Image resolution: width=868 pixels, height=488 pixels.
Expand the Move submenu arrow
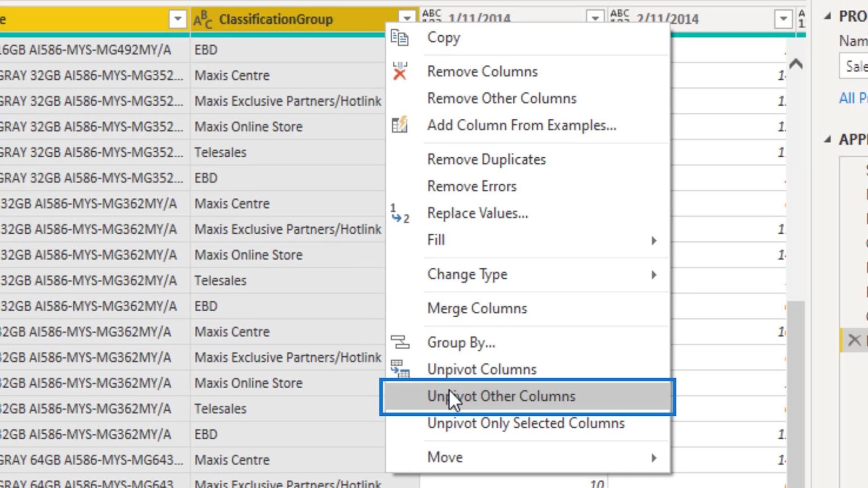[654, 458]
